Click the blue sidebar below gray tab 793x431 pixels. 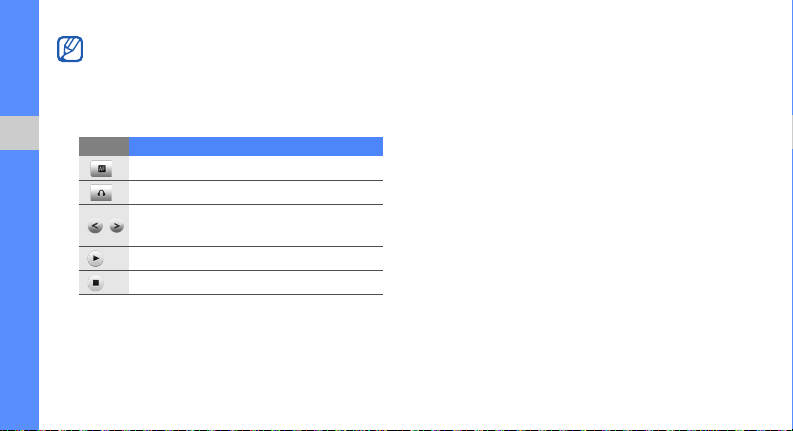pyautogui.click(x=19, y=290)
